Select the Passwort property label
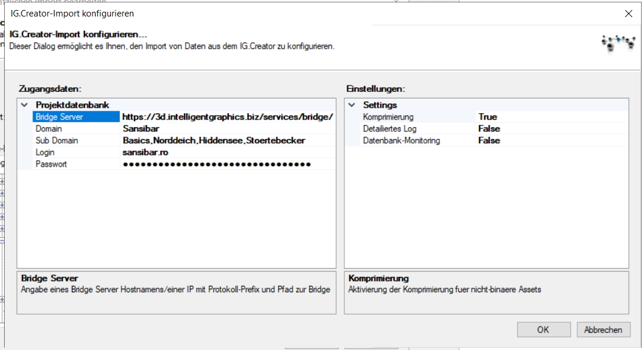 (x=51, y=164)
